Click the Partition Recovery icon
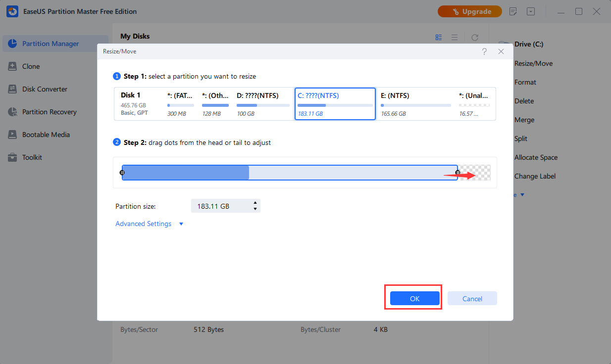Screen dimensions: 611x364 coord(12,112)
